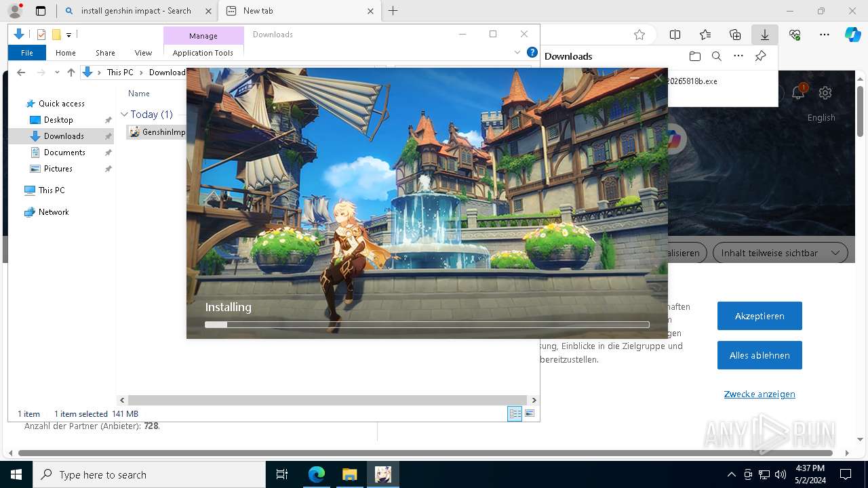This screenshot has height=488, width=868.
Task: Open Microsoft Edge from the taskbar
Action: (x=317, y=474)
